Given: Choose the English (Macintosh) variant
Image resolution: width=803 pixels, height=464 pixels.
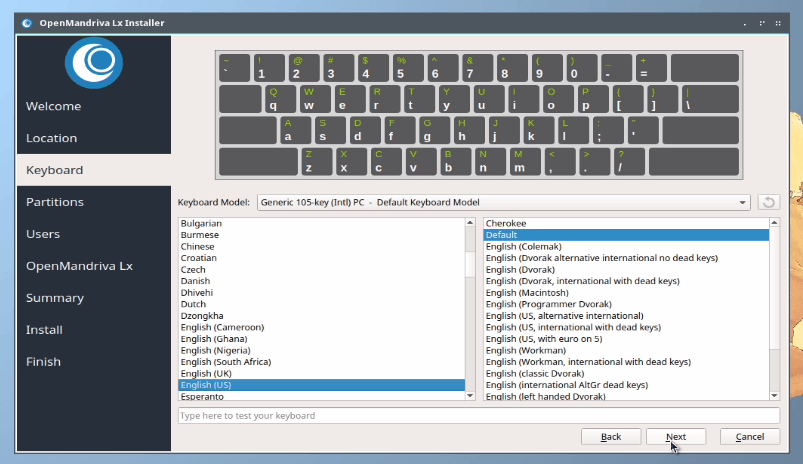Looking at the screenshot, I should [x=626, y=292].
